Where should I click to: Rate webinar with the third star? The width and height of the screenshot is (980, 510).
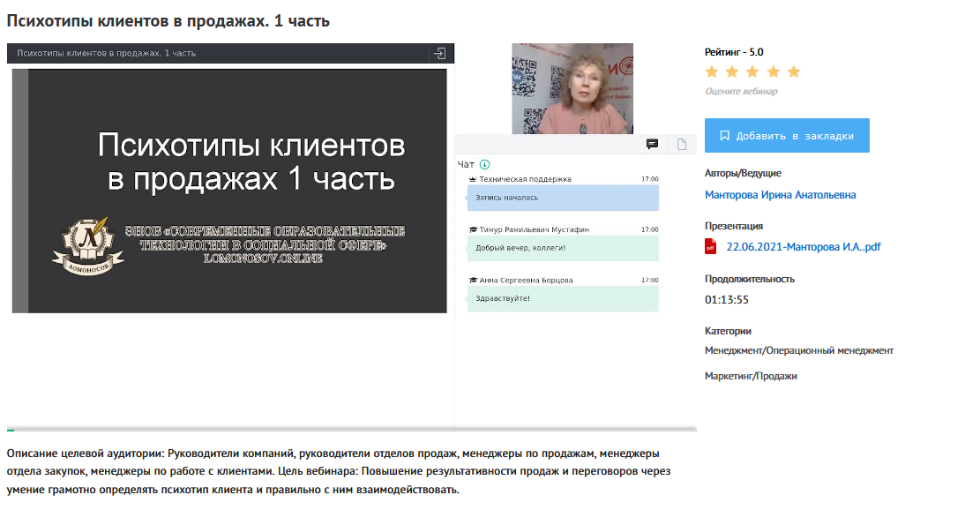[x=752, y=71]
